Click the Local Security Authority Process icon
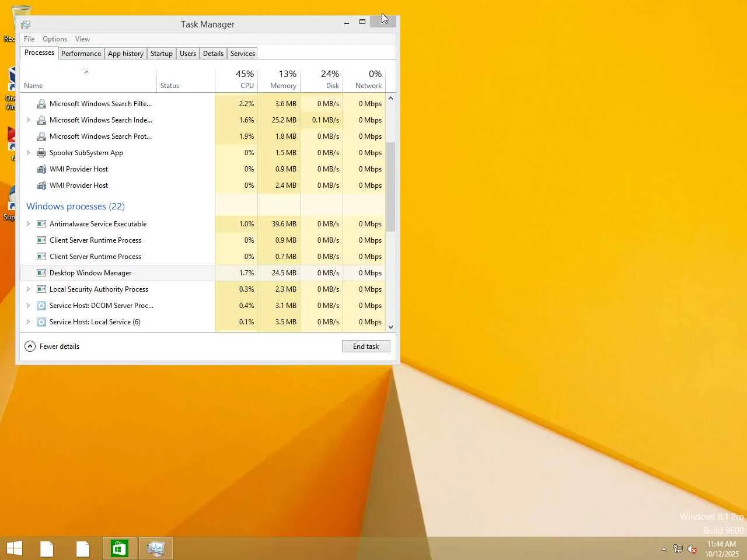Viewport: 747px width, 560px height. (41, 289)
